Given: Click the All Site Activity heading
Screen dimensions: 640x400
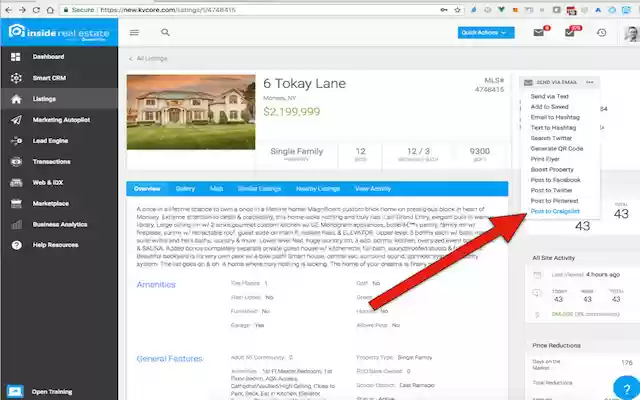Looking at the screenshot, I should [x=553, y=258].
